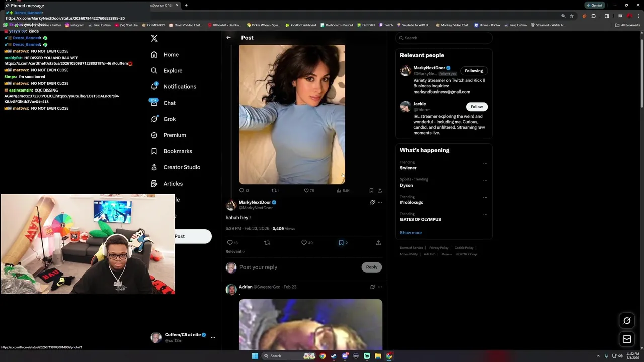Like the hahah hey post with 49 likes
This screenshot has width=644, height=362.
[304, 242]
